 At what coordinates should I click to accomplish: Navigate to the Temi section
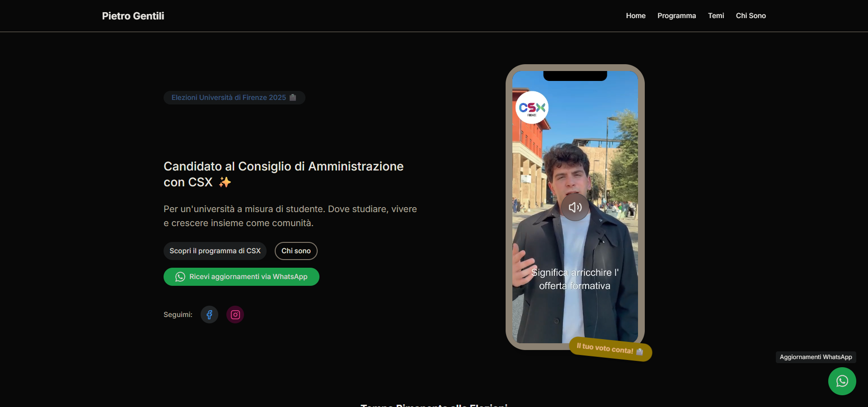click(716, 16)
